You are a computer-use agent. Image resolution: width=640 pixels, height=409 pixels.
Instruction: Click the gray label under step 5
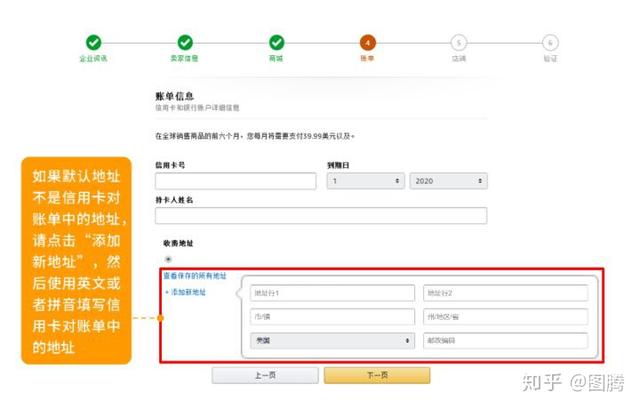tap(459, 58)
